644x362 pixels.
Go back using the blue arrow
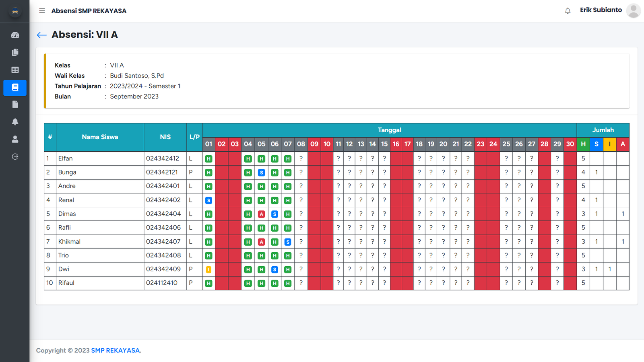(x=41, y=35)
